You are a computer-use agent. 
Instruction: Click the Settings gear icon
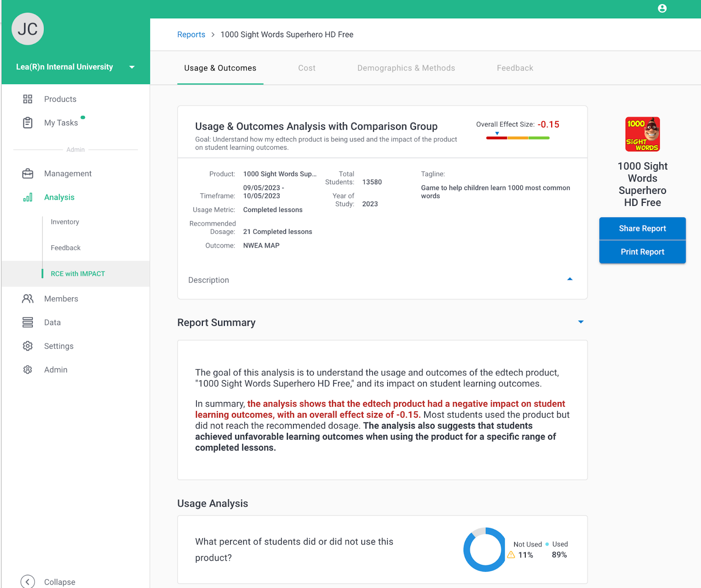28,346
